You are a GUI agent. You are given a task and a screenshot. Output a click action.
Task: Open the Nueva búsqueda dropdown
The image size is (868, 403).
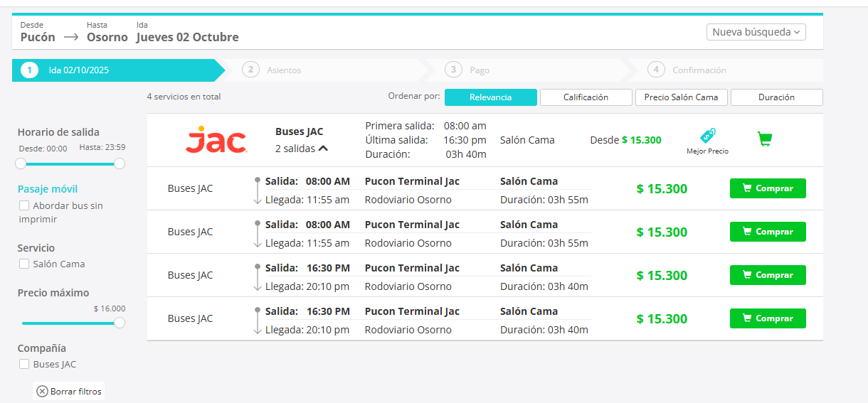756,32
